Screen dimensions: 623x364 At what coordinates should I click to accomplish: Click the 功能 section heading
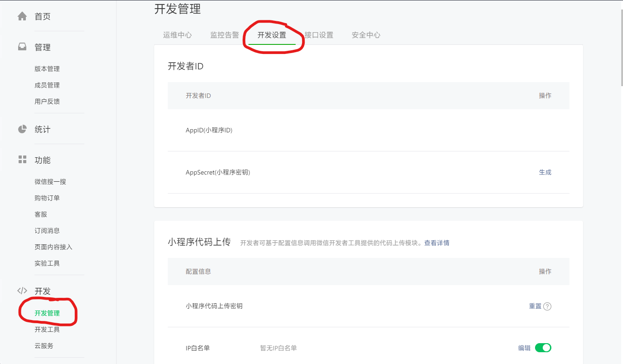click(43, 160)
